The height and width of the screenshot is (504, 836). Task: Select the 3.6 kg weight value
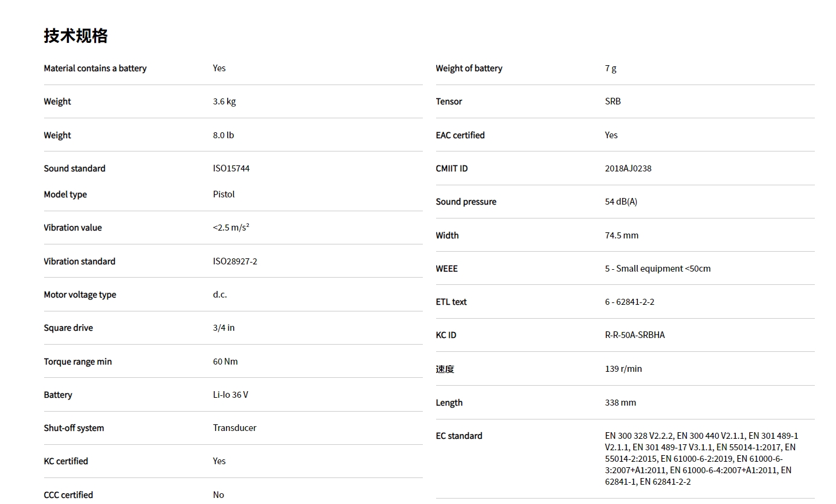pos(224,101)
